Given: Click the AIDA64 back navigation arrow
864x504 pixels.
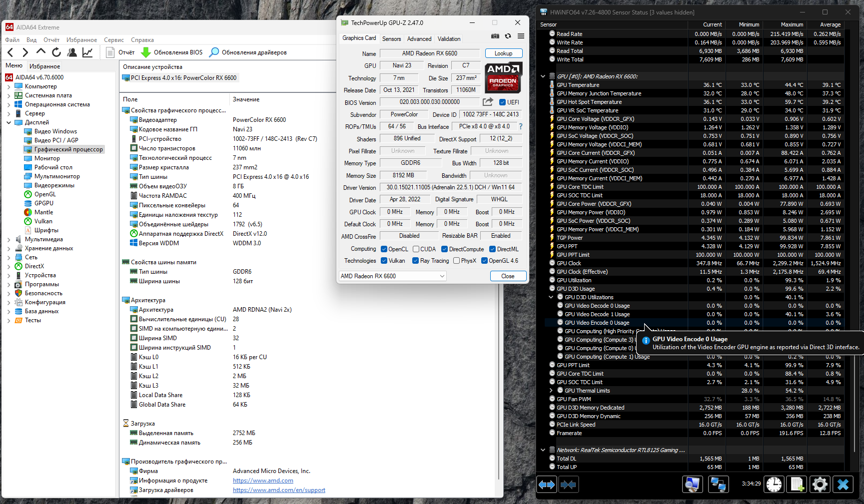Looking at the screenshot, I should pos(10,52).
